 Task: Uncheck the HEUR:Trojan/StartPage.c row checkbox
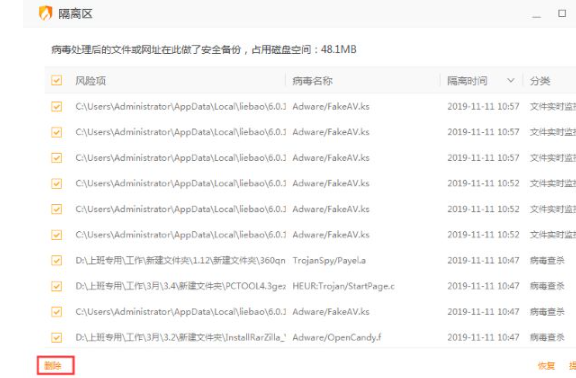(57, 286)
